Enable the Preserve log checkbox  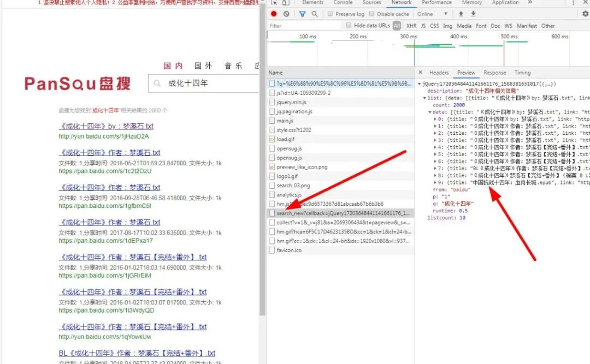click(x=331, y=14)
